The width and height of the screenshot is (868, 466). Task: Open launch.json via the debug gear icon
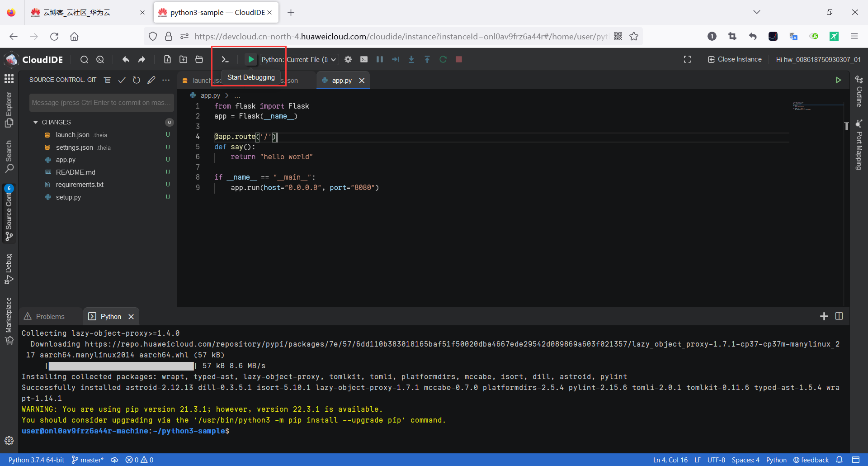[x=348, y=59]
